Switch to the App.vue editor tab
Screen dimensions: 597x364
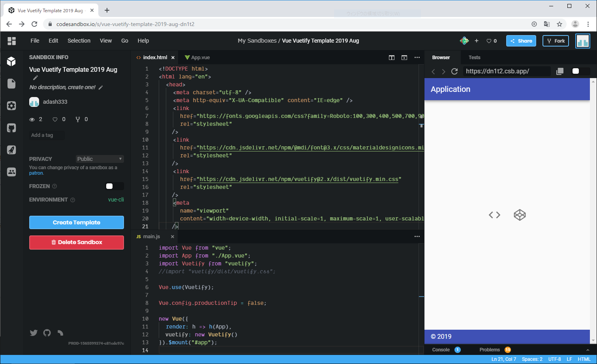coord(197,58)
